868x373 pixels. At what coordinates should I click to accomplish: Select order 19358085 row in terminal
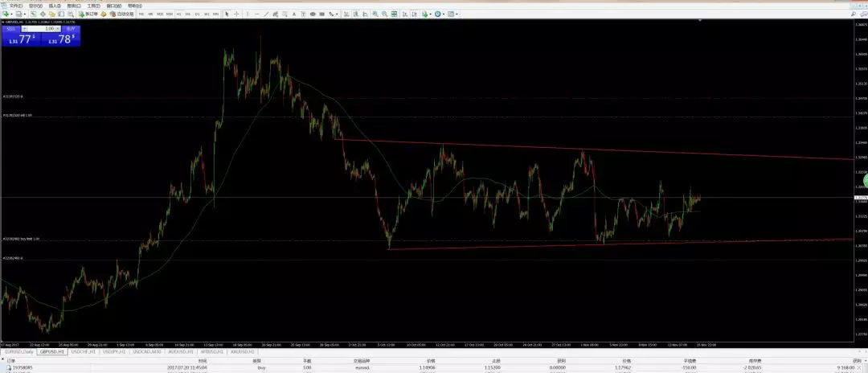coord(434,367)
